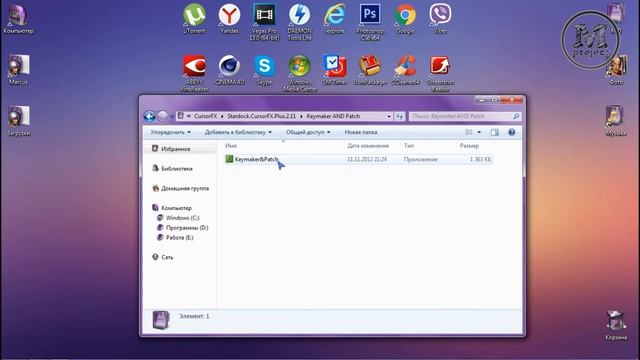Open the CINEMA 4D shortcut
This screenshot has height=360, width=640.
coord(229,70)
